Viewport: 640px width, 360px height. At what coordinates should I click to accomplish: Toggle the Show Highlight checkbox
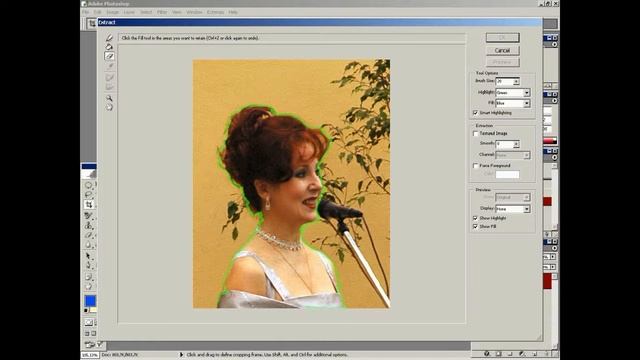(x=476, y=218)
